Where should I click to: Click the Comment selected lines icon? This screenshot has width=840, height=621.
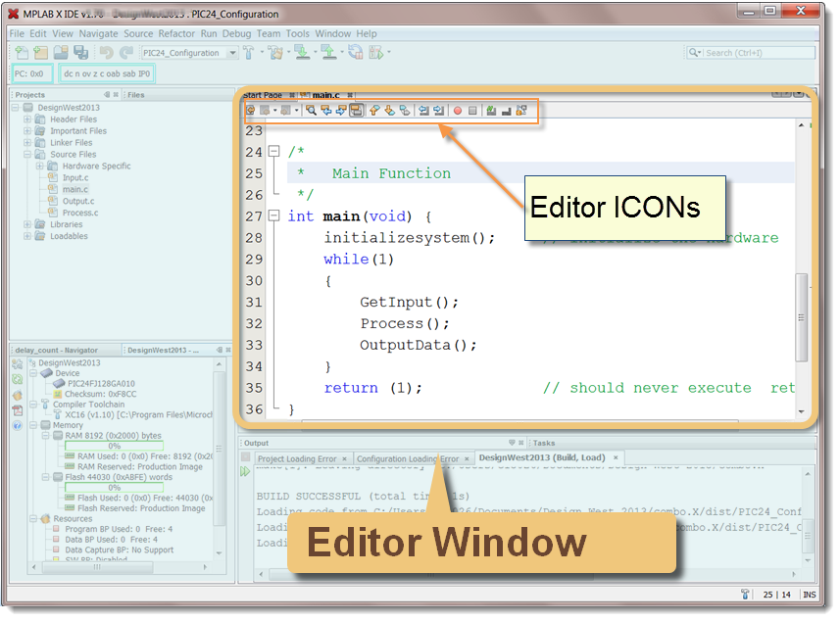(x=489, y=111)
